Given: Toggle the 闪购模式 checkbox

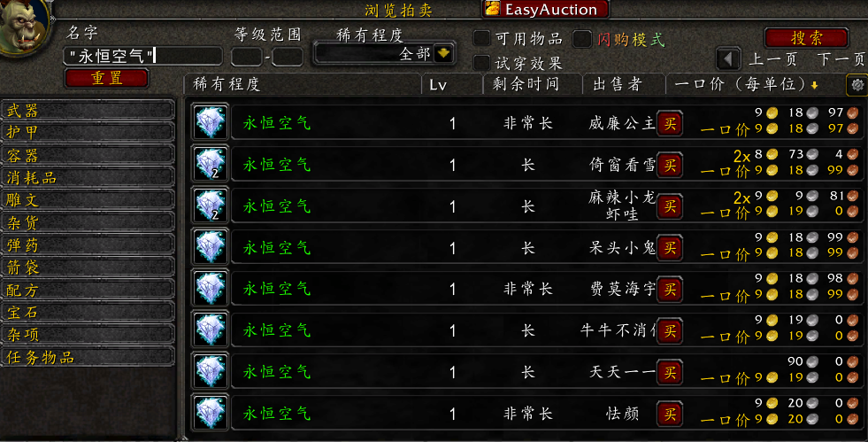Looking at the screenshot, I should point(582,39).
